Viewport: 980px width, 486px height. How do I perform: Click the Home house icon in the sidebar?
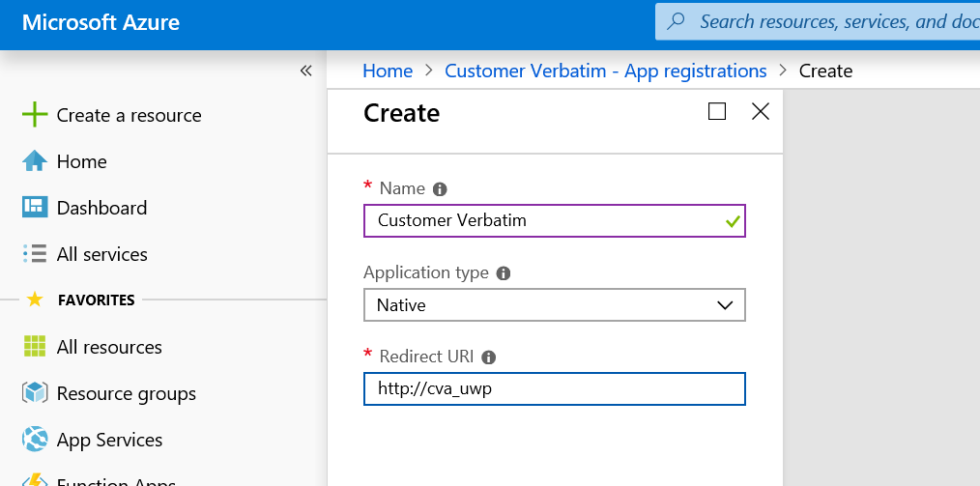[35, 161]
